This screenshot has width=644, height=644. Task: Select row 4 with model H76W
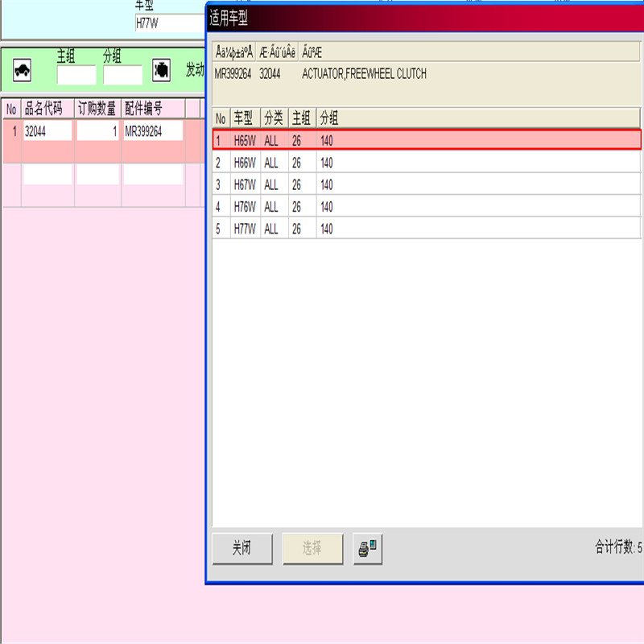tap(427, 207)
